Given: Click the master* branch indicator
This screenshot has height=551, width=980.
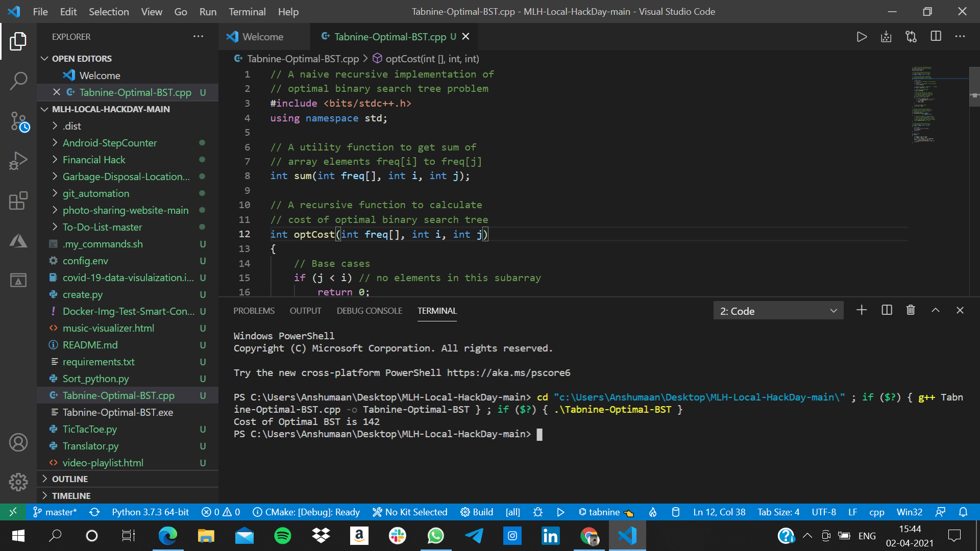Looking at the screenshot, I should (x=55, y=512).
